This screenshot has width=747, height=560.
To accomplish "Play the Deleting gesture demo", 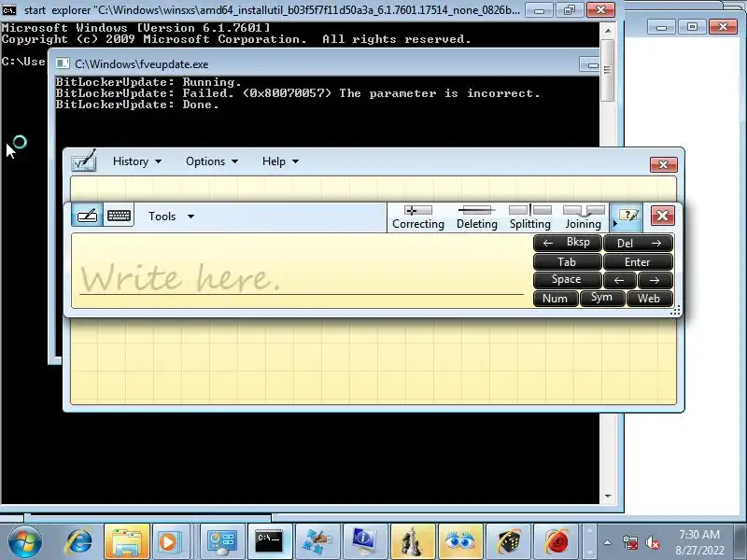I will pyautogui.click(x=476, y=217).
